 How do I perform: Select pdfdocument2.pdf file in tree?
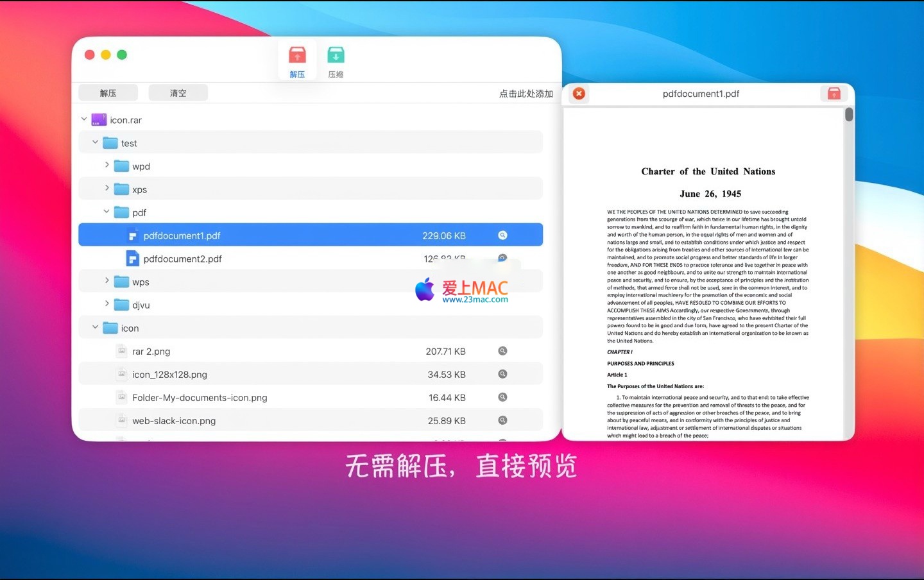(182, 259)
